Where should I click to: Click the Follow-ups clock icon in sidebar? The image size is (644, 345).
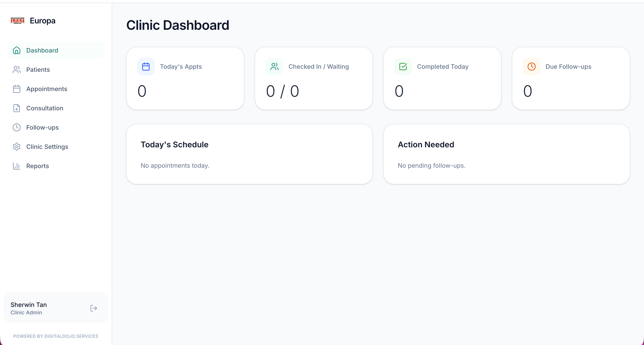tap(16, 127)
